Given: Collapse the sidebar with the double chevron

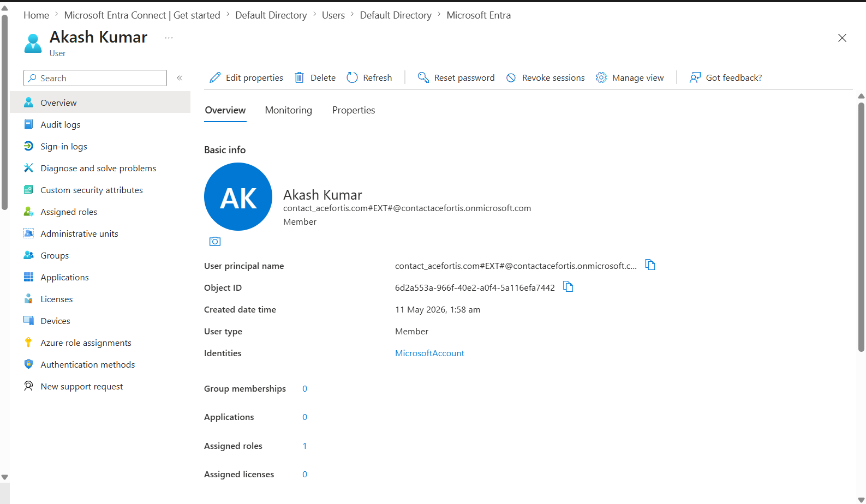Looking at the screenshot, I should [x=180, y=78].
